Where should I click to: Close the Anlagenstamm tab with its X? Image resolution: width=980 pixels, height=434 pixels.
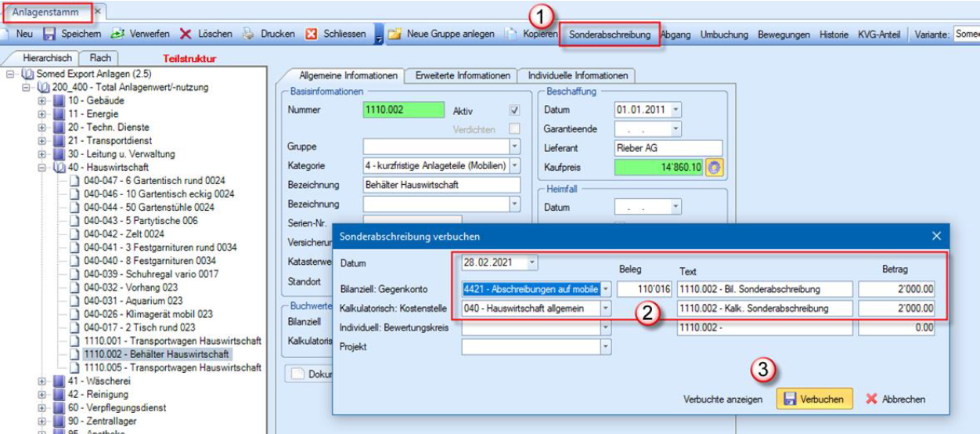(x=98, y=12)
